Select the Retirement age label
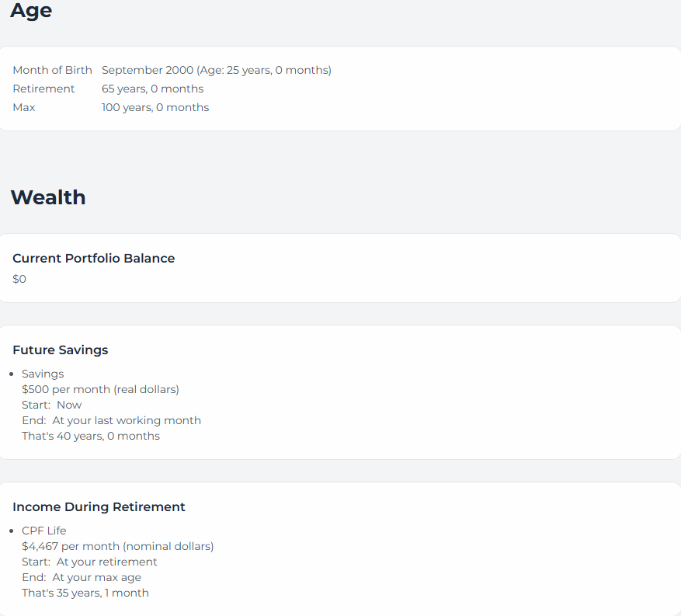Viewport: 681px width, 616px height. tap(43, 89)
